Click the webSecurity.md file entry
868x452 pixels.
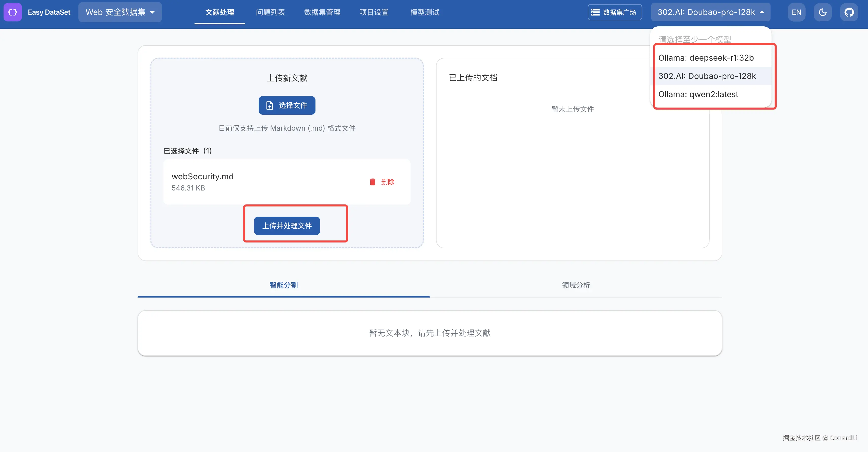pyautogui.click(x=203, y=177)
